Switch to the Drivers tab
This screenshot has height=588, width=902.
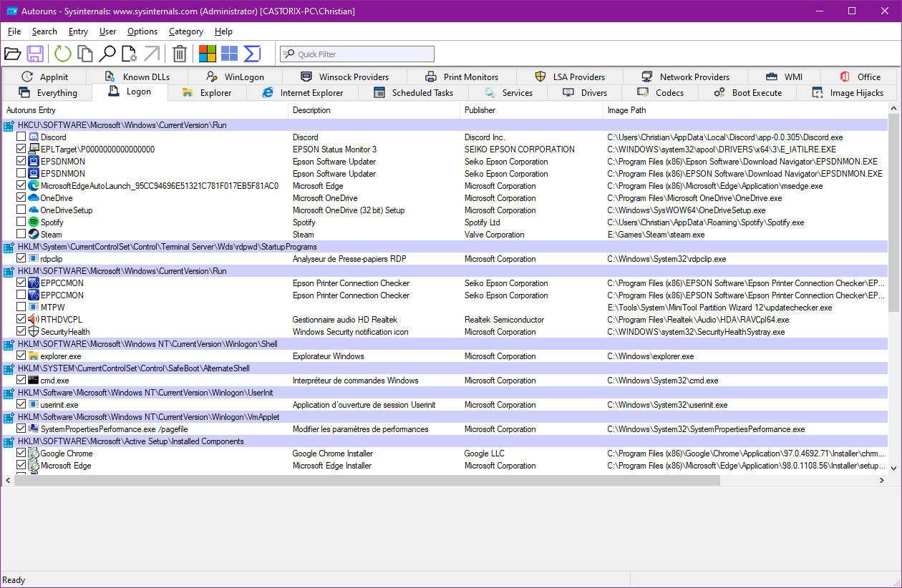(x=585, y=93)
